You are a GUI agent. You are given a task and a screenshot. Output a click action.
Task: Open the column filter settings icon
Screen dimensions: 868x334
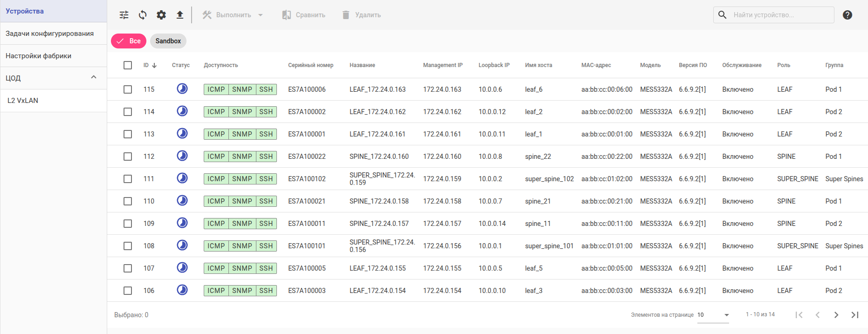pyautogui.click(x=124, y=15)
